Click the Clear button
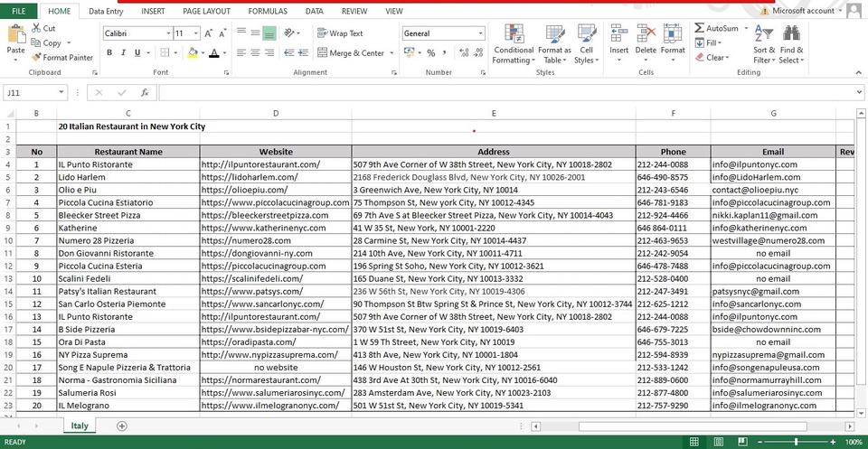The height and width of the screenshot is (449, 868). click(x=712, y=57)
